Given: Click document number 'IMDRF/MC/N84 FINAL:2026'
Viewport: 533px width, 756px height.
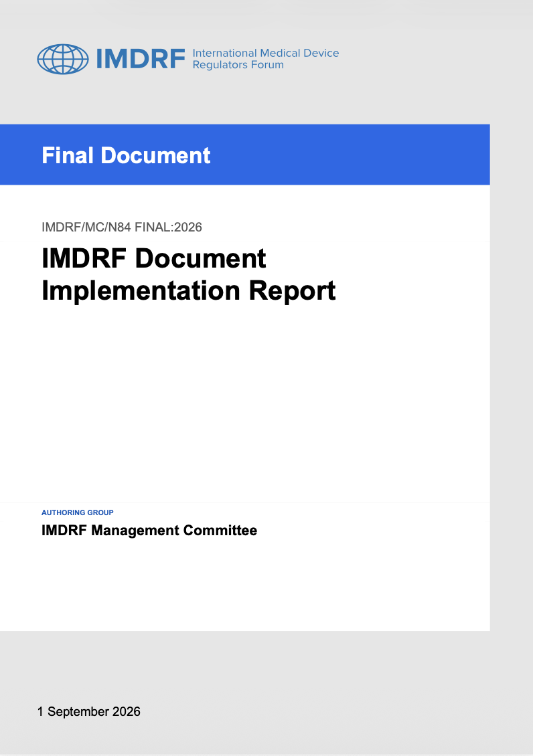Looking at the screenshot, I should click(122, 227).
